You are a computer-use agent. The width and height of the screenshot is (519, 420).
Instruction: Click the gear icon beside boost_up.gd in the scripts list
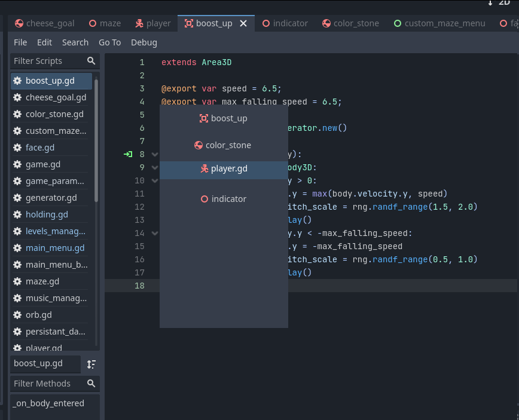click(17, 80)
